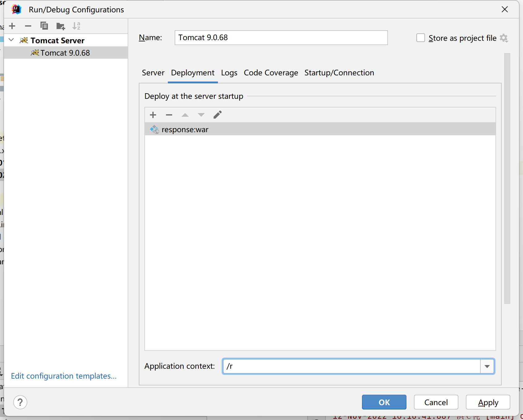
Task: Select the Tomcat 9.0.68 configuration
Action: 66,53
